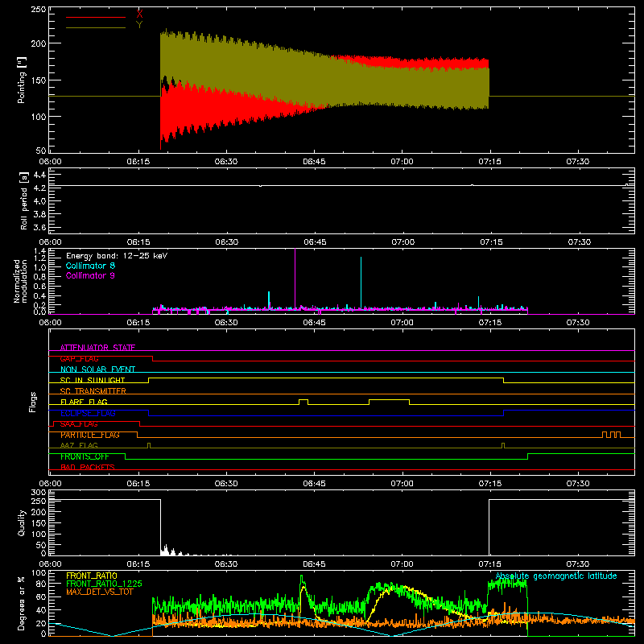The image size is (644, 644).
Task: Click the SAA_FLAG label
Action: pyautogui.click(x=79, y=424)
